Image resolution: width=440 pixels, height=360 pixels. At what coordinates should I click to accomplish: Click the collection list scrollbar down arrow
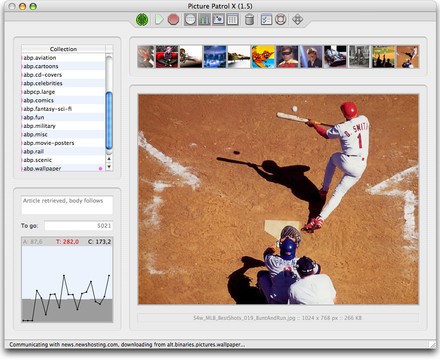[109, 167]
